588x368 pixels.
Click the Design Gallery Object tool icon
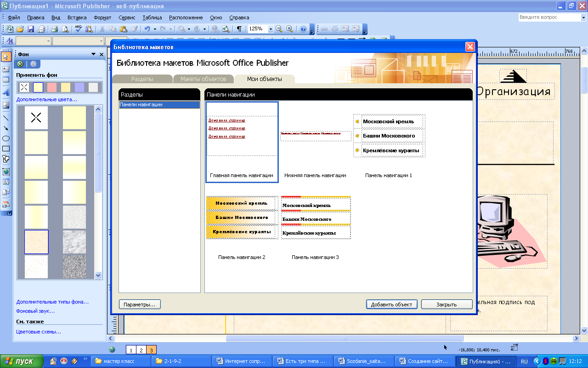6,204
